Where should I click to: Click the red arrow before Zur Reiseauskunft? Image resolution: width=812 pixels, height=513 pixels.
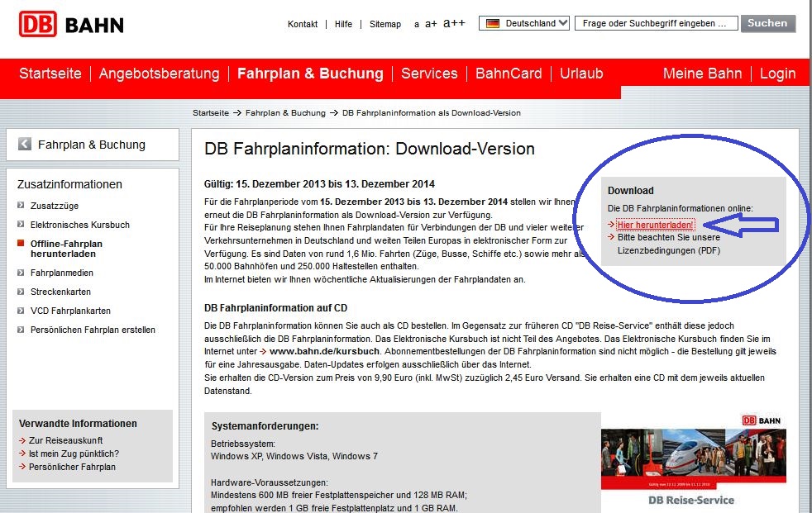coord(22,440)
